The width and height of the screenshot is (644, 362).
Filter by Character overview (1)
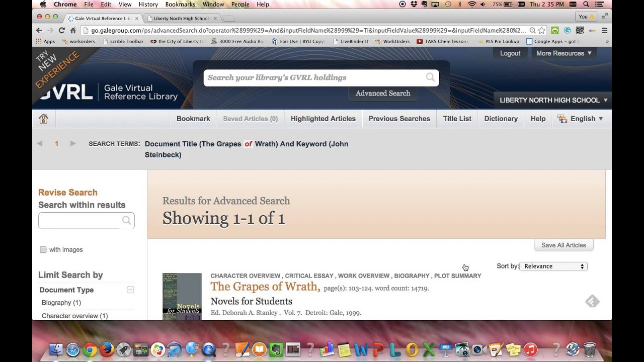(75, 316)
